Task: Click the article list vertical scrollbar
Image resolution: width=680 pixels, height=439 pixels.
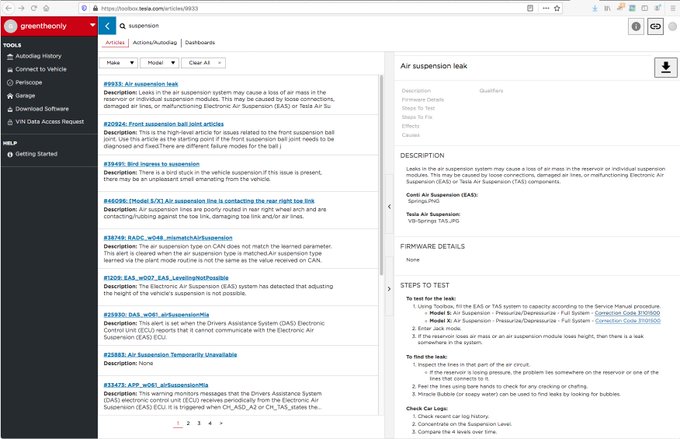Action: click(382, 175)
